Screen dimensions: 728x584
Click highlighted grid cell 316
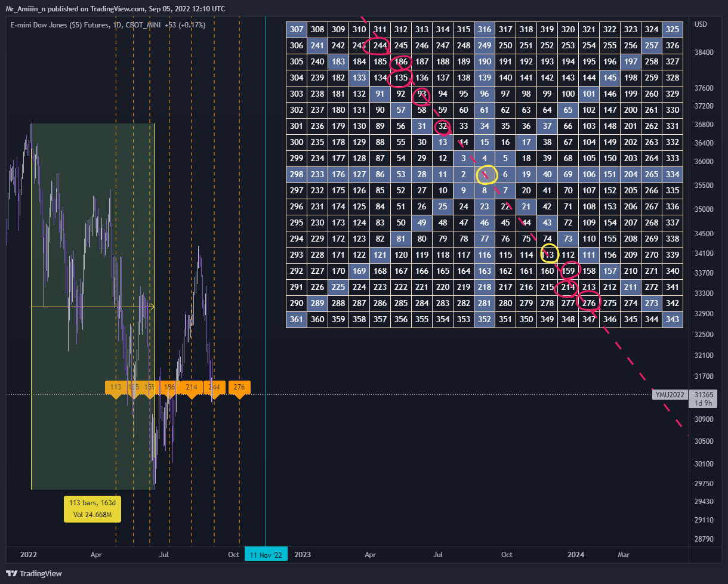(x=485, y=29)
